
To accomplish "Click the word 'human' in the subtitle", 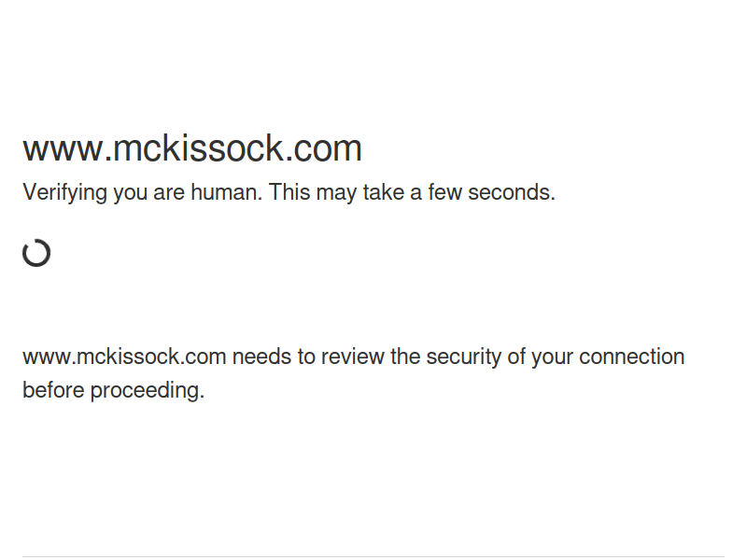I will (223, 192).
